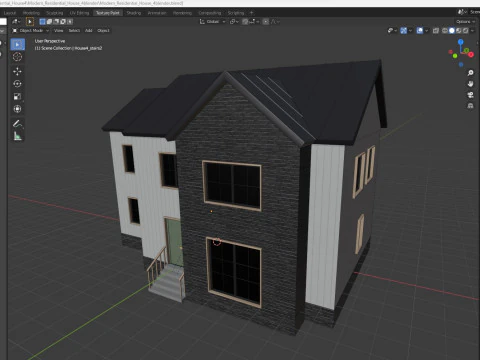Image resolution: width=480 pixels, height=360 pixels.
Task: Expand the viewport shading options arrow
Action: pos(473,30)
